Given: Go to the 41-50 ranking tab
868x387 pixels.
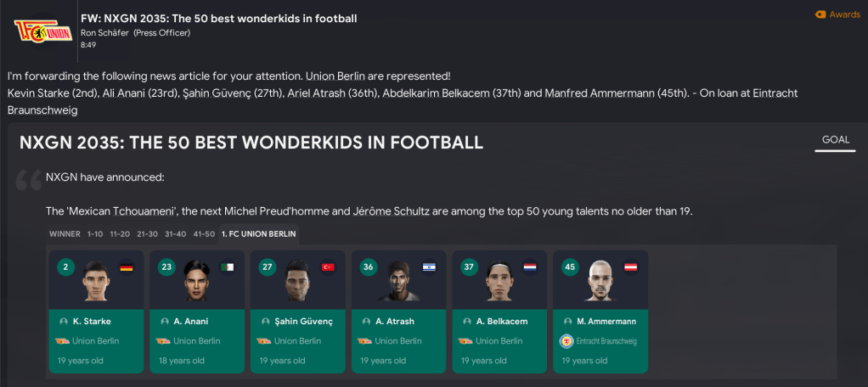Looking at the screenshot, I should [204, 233].
